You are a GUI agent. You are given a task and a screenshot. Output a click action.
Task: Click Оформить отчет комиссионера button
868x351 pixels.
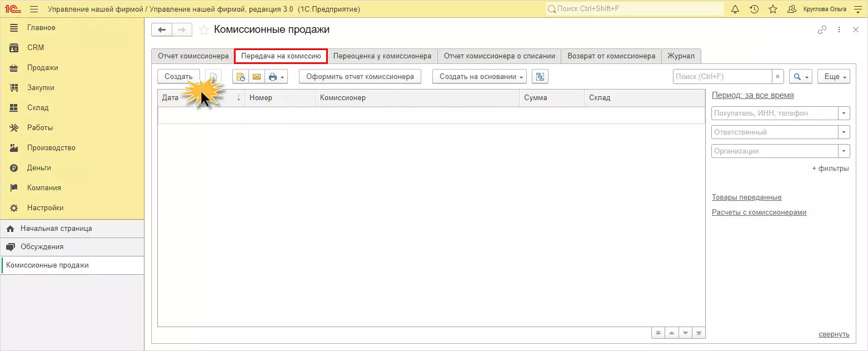coord(360,77)
